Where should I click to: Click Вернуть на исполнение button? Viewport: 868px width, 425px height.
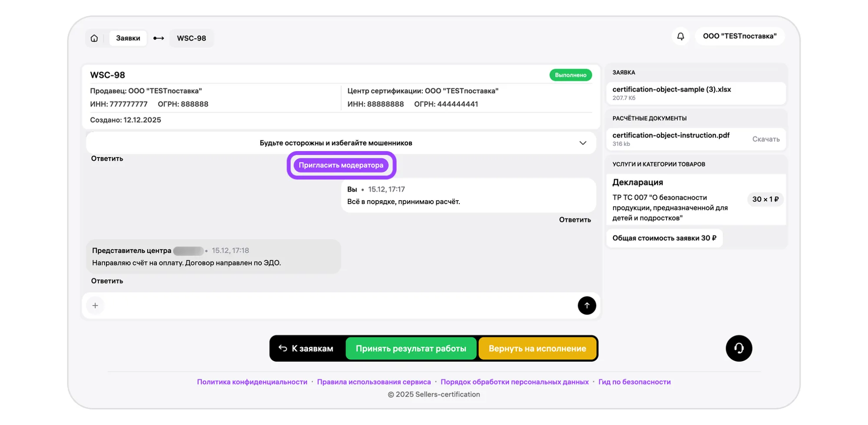pyautogui.click(x=537, y=348)
